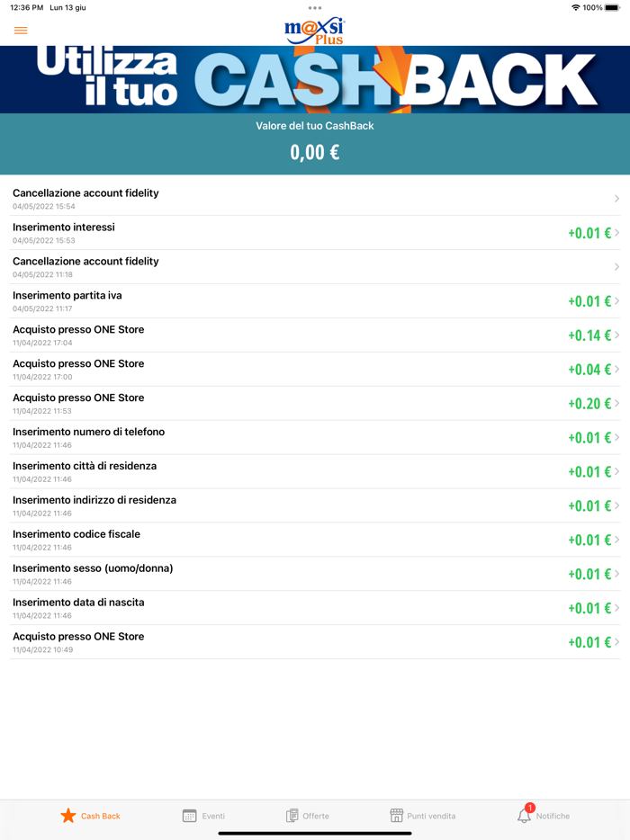Switch to the Cash Back tab label

[x=100, y=816]
